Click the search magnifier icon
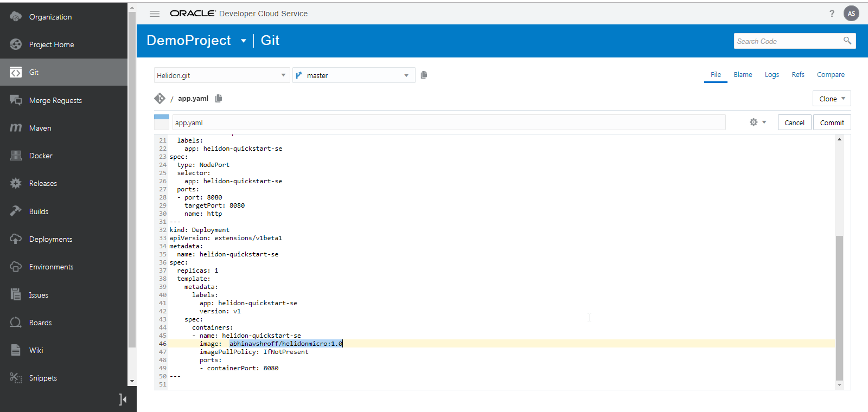The height and width of the screenshot is (412, 868). click(847, 41)
